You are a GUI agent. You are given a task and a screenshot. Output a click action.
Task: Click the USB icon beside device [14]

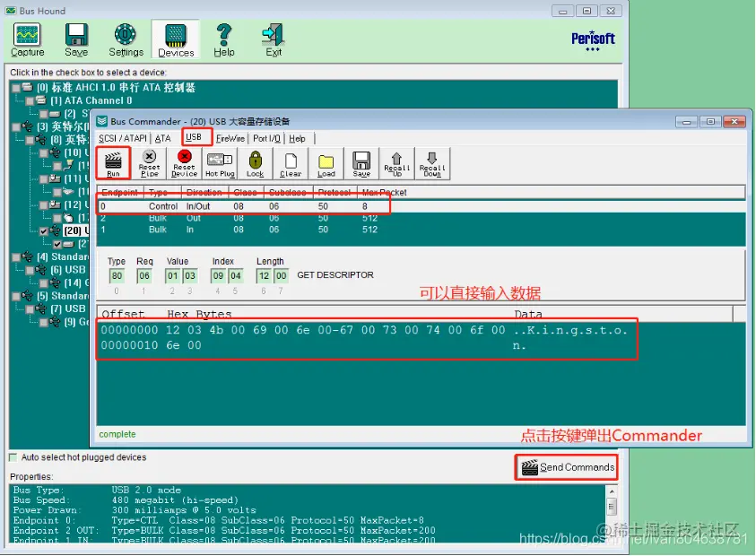(55, 282)
